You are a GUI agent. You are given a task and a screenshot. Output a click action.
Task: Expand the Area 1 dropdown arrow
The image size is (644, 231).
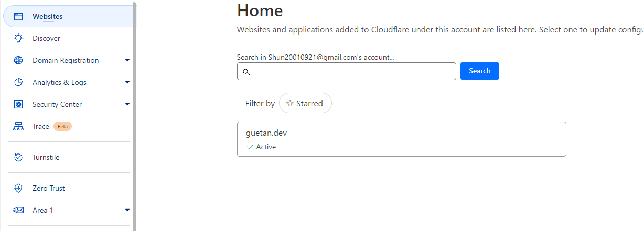coord(127,210)
